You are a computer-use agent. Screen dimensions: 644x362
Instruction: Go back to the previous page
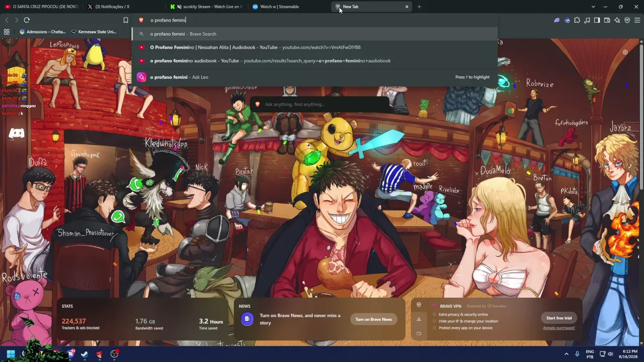pos(7,20)
